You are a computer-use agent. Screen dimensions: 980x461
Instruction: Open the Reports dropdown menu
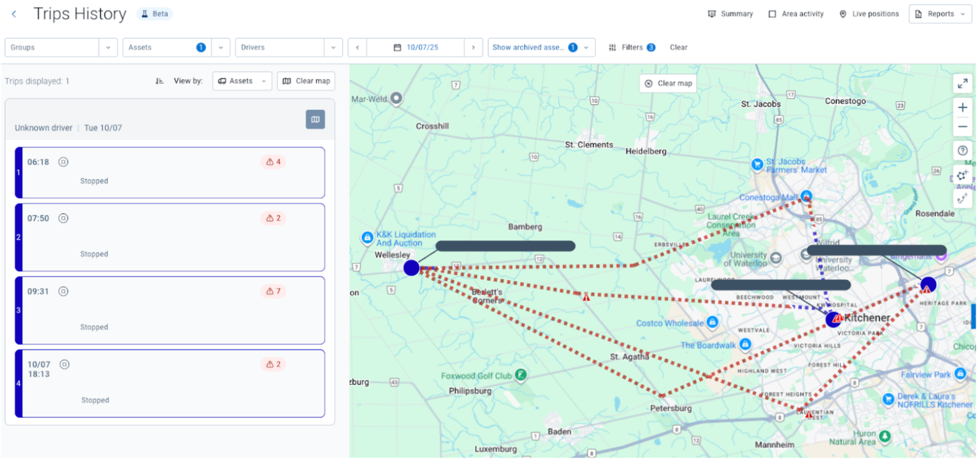tap(940, 14)
